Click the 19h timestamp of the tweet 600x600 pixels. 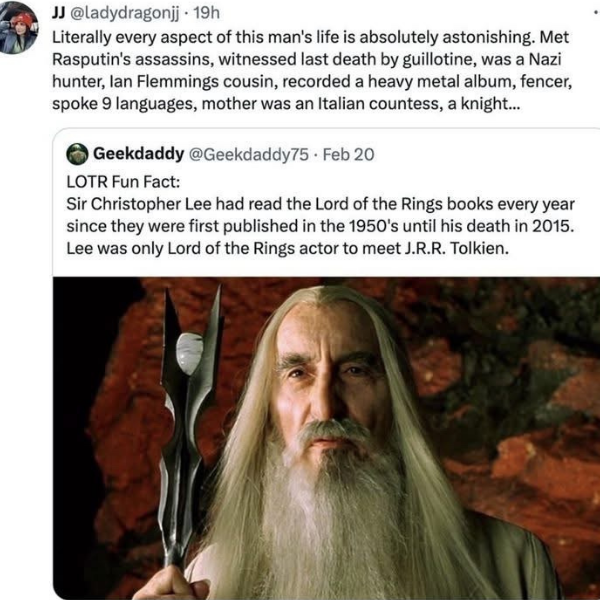coord(206,13)
